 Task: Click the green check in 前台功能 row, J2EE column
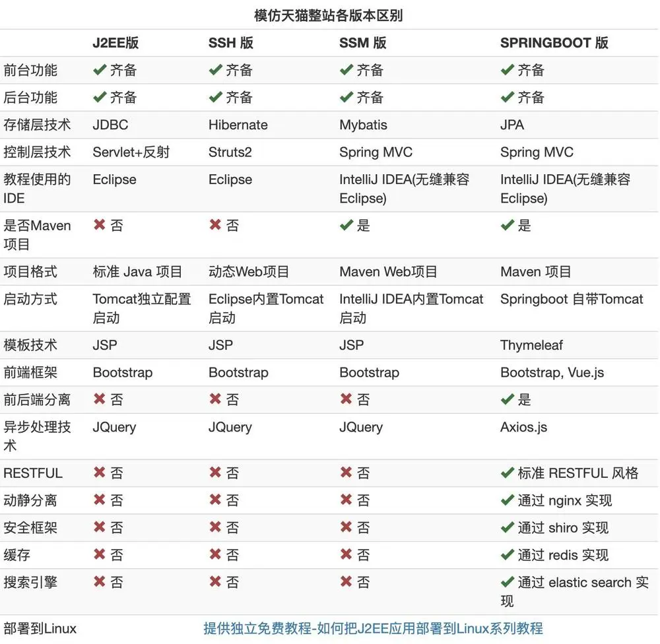[100, 70]
